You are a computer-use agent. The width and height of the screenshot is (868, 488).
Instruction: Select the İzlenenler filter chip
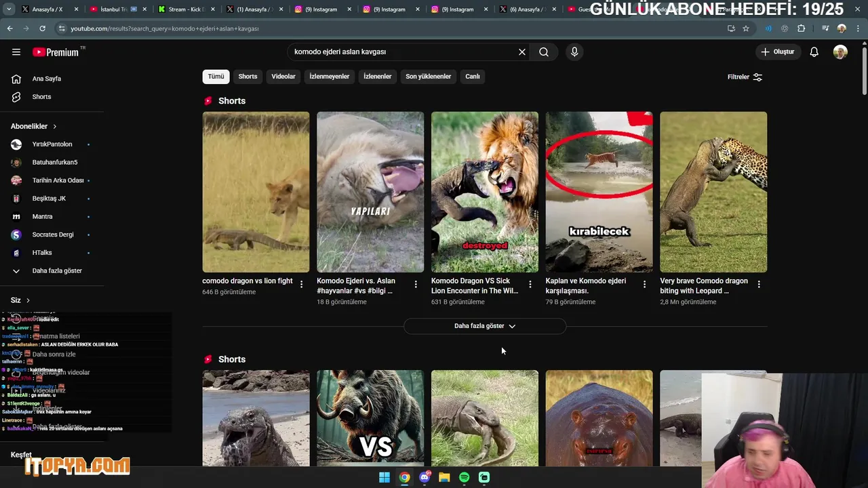[x=378, y=77]
